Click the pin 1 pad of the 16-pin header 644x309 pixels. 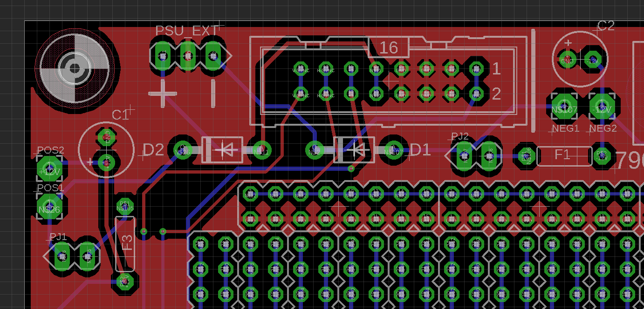476,68
